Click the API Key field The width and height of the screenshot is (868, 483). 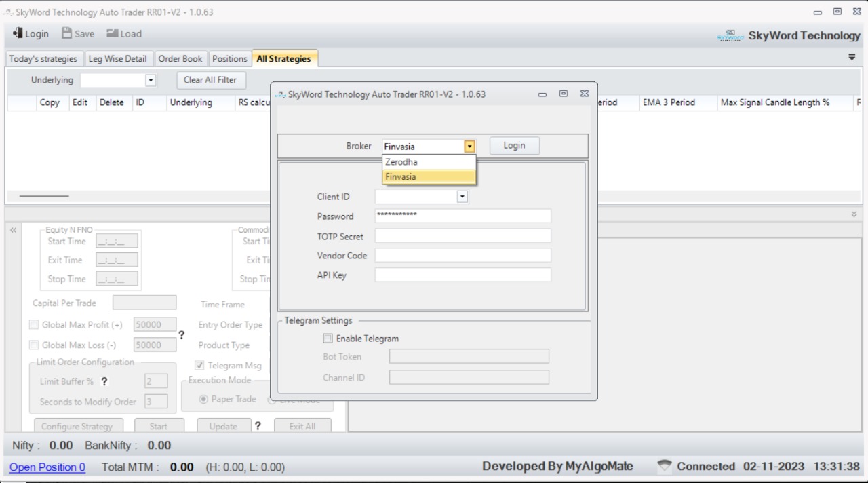[463, 275]
